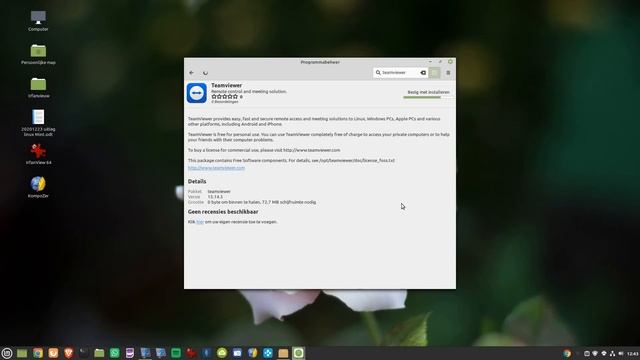Viewport: 640px width, 360px height.
Task: Click the 'Bezig met installeren' status text
Action: pyautogui.click(x=428, y=92)
